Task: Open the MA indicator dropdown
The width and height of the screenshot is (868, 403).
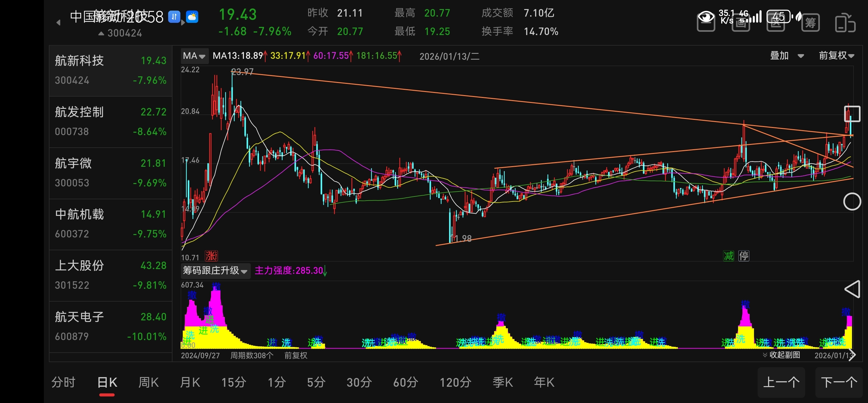Action: tap(194, 56)
